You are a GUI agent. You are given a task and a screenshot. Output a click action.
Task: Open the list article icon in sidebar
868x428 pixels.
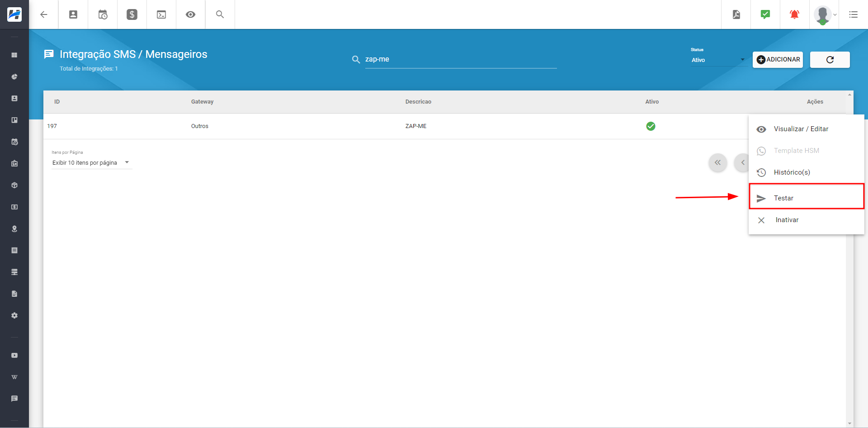tap(14, 250)
